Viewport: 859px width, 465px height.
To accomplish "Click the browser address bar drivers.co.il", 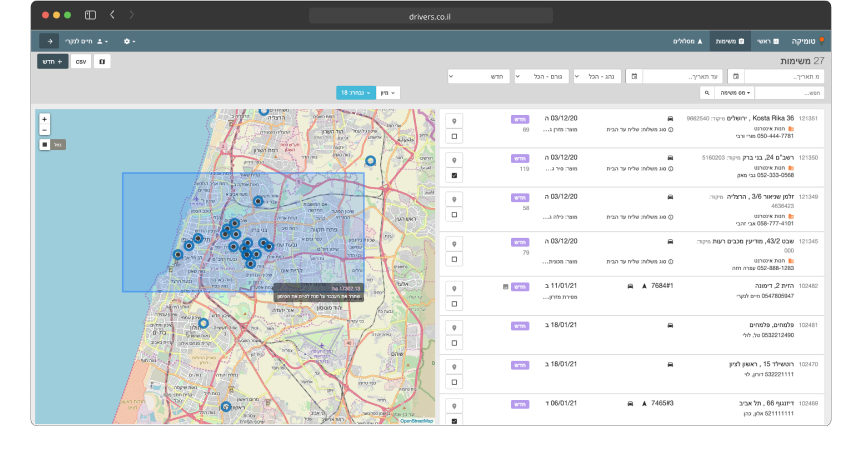I will 430,16.
